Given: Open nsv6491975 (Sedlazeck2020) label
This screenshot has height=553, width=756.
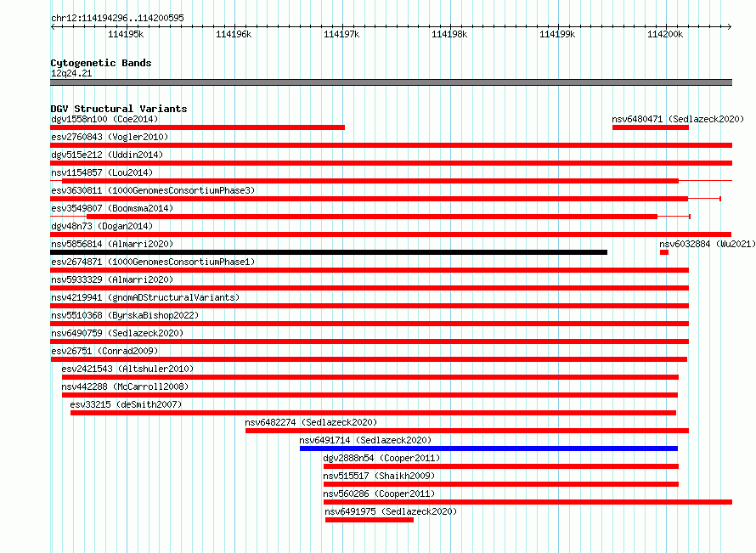Looking at the screenshot, I should (391, 511).
